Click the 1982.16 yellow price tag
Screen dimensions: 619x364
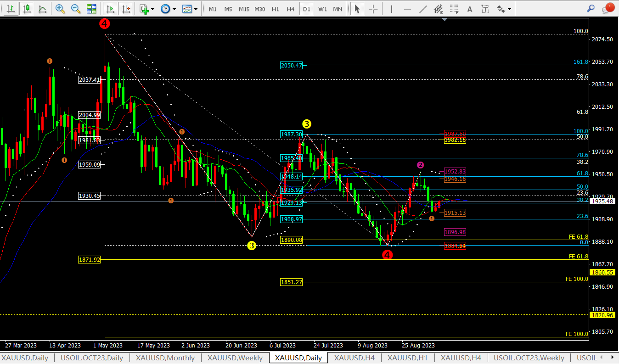tap(455, 140)
